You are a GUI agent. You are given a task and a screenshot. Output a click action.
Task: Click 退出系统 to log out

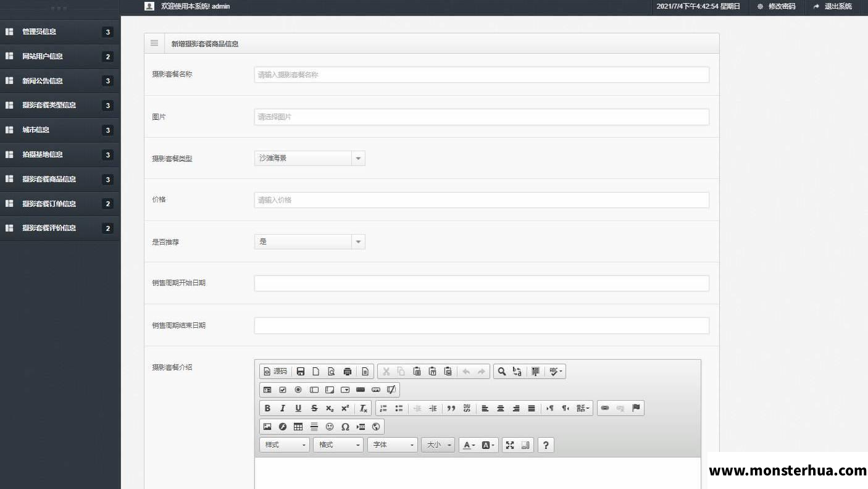833,6
